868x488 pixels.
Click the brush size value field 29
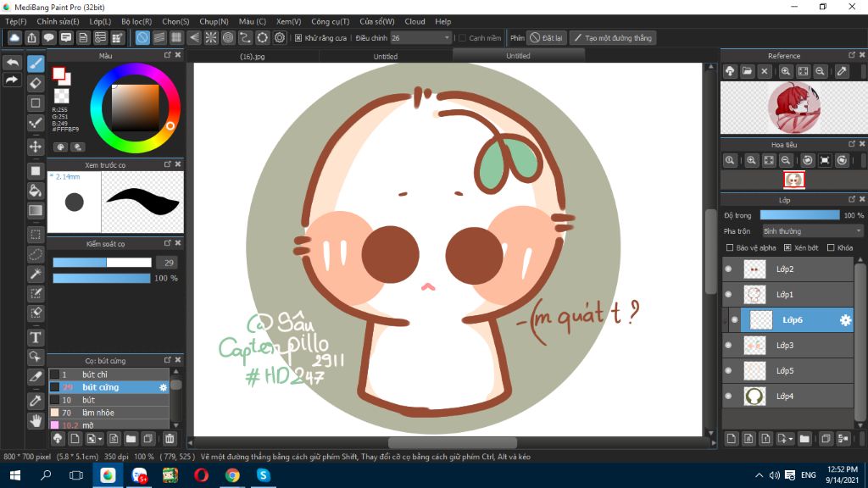pyautogui.click(x=169, y=263)
